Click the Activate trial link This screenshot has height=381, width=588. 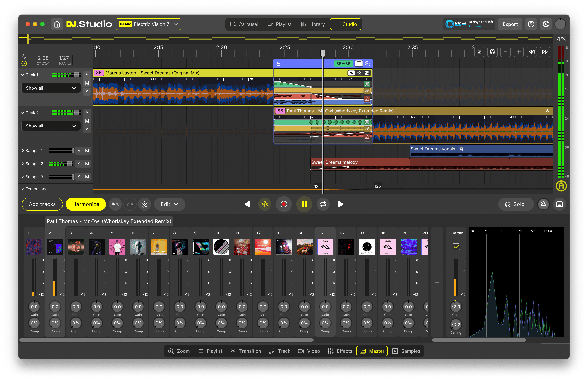(x=475, y=26)
